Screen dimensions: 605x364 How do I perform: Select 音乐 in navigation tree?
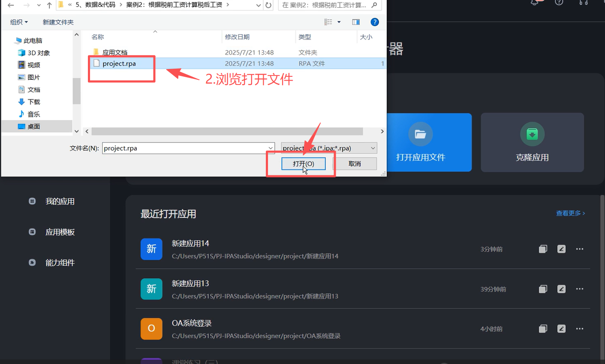pos(29,114)
